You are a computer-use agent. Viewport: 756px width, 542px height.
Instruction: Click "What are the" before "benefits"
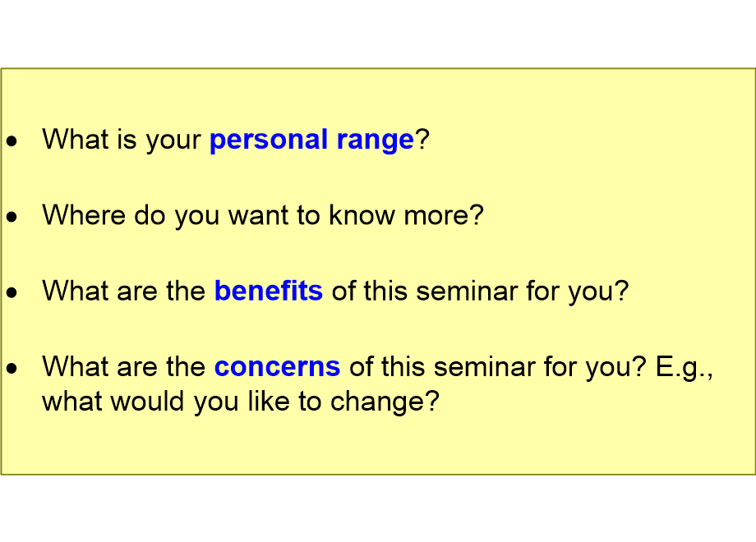(x=123, y=291)
